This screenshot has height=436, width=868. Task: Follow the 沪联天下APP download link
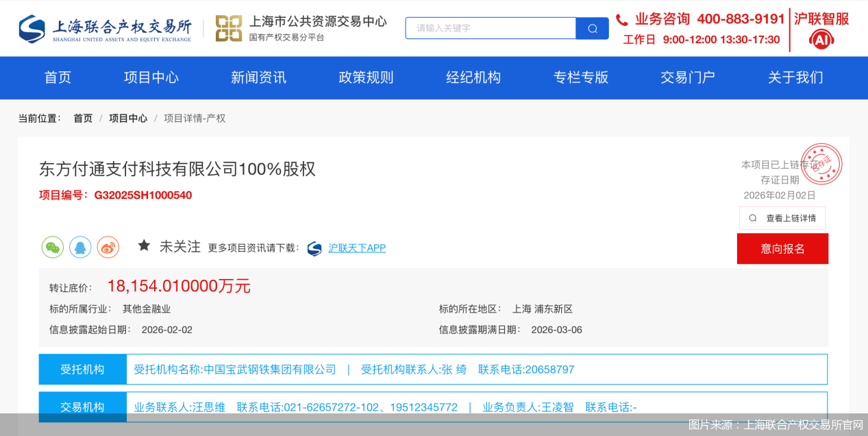(x=356, y=248)
